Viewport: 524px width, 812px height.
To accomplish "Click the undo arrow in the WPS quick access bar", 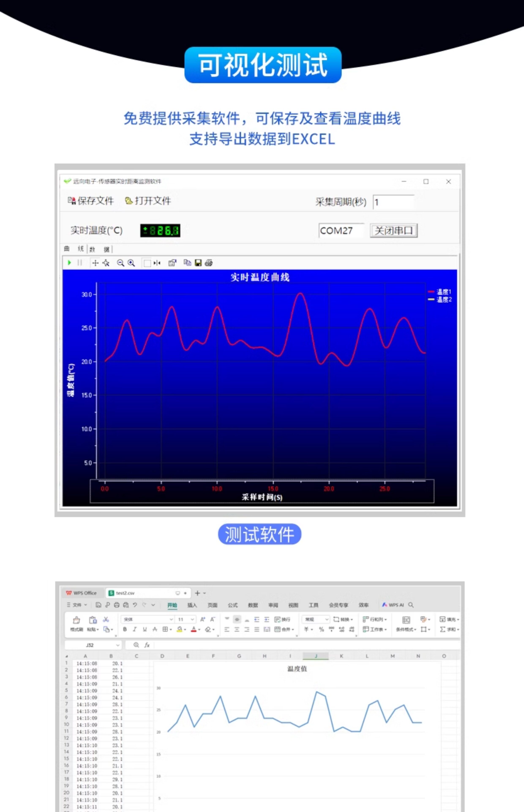I will coord(135,605).
